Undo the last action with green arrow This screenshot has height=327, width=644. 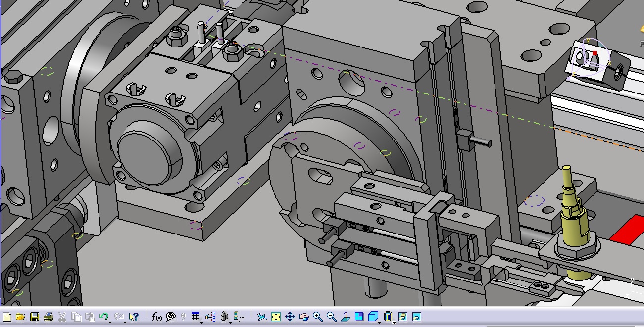104,316
